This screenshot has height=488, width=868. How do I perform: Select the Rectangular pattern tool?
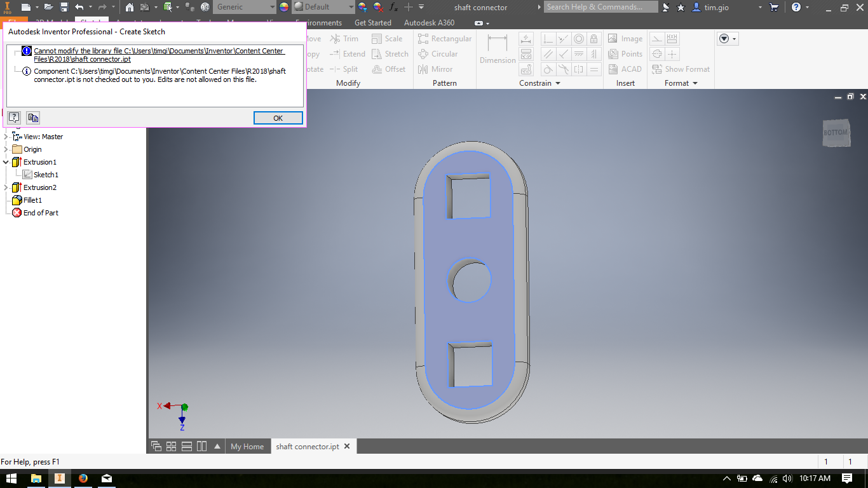[445, 38]
